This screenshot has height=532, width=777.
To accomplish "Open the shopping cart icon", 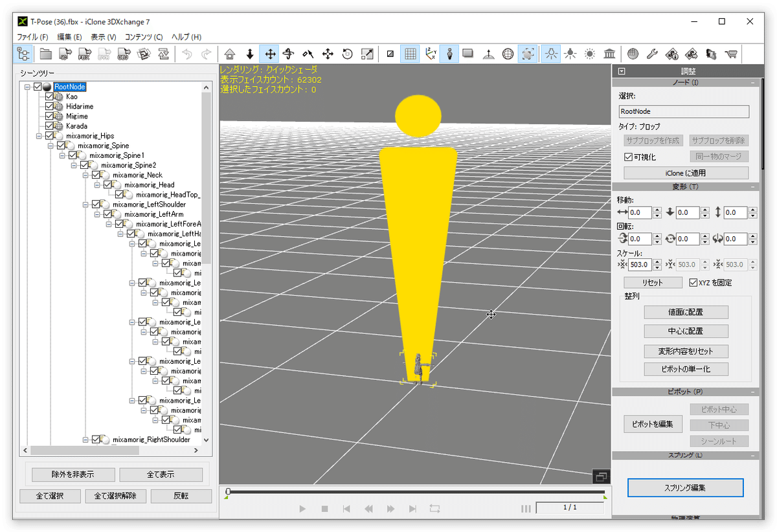I will click(x=731, y=54).
